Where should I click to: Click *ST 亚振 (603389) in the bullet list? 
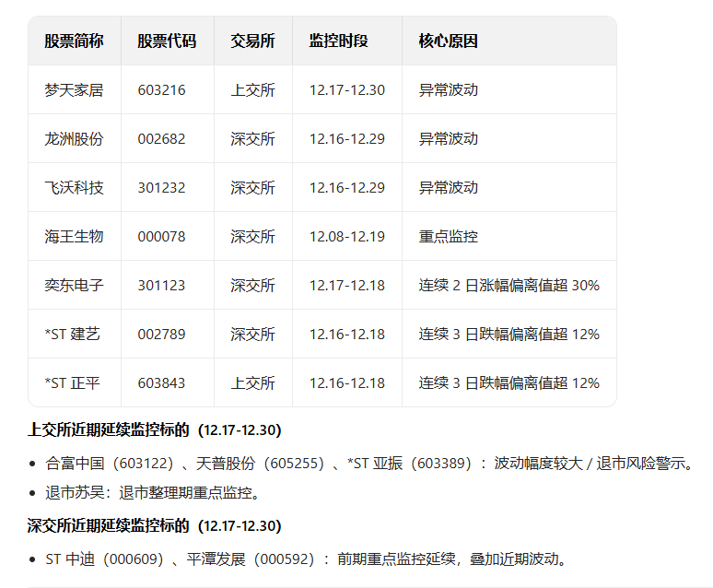pos(409,464)
